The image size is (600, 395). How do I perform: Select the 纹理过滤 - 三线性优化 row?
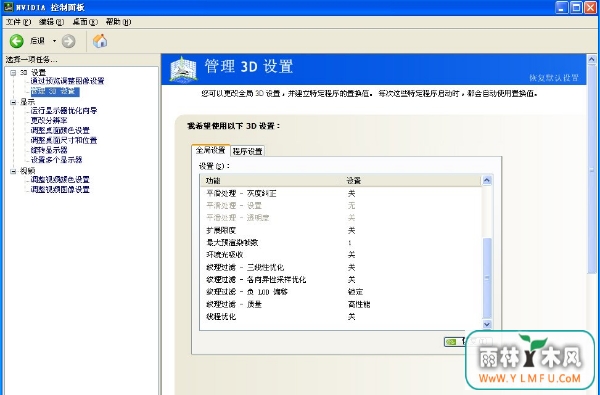pyautogui.click(x=341, y=267)
